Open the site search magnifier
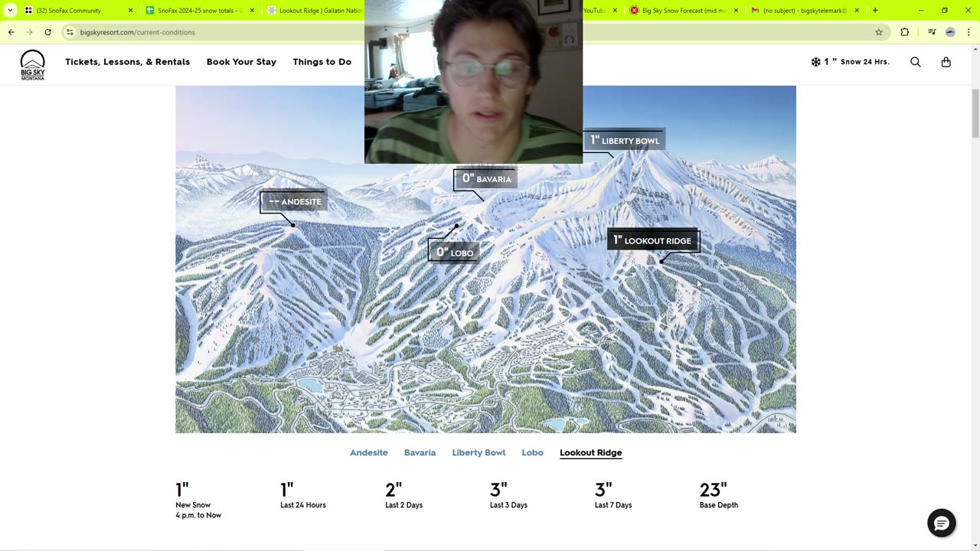Screen dimensions: 980x551 pyautogui.click(x=916, y=62)
